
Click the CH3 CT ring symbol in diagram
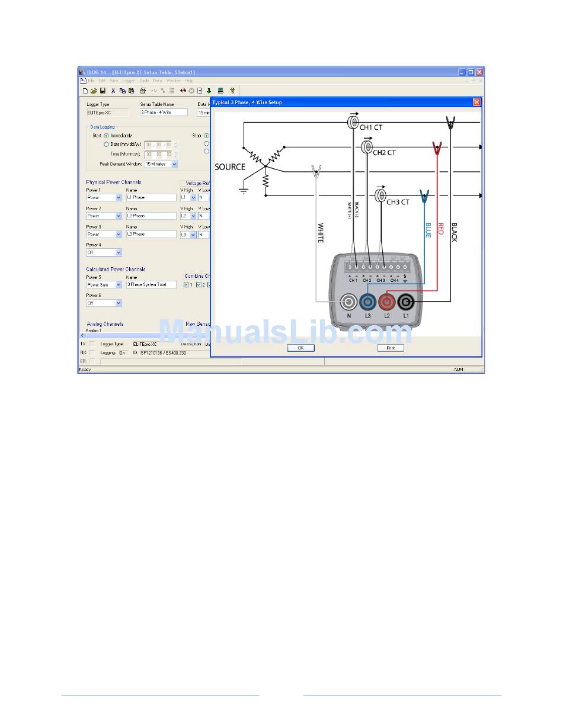(x=381, y=194)
